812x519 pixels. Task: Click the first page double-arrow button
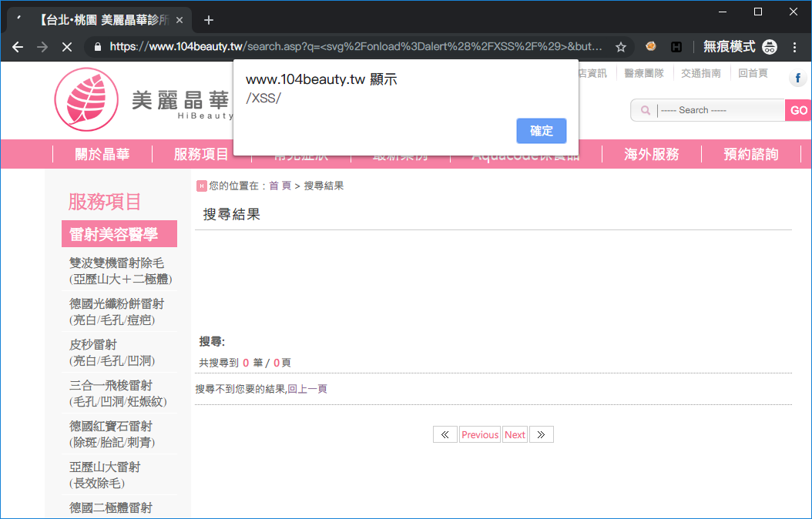point(445,434)
